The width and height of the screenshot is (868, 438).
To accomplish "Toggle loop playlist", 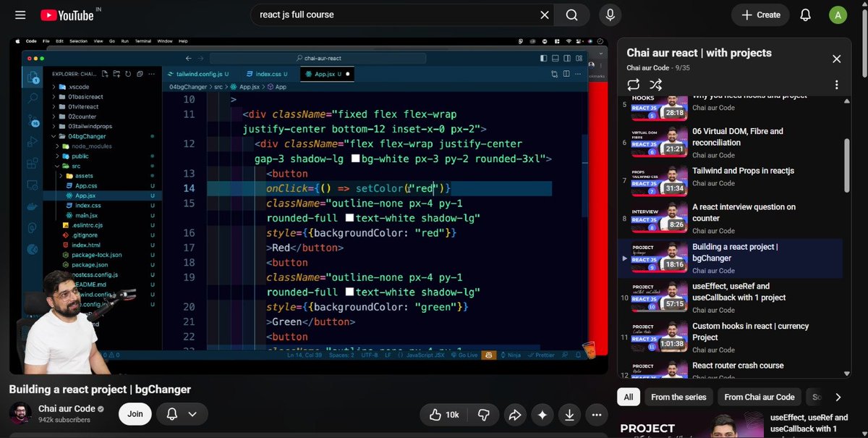I will [x=634, y=85].
